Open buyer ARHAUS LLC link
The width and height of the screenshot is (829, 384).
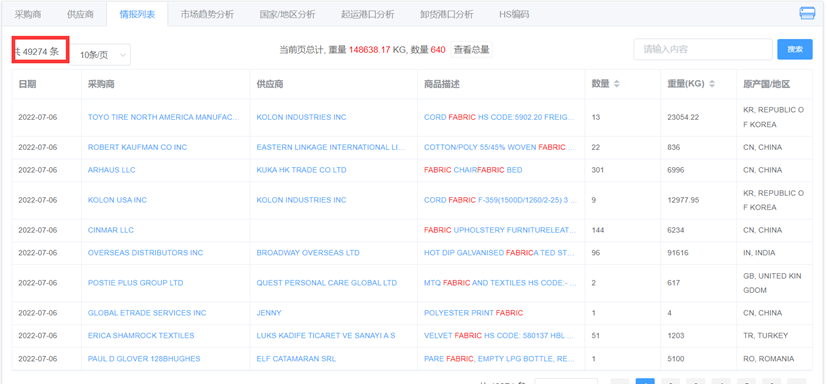(x=112, y=170)
